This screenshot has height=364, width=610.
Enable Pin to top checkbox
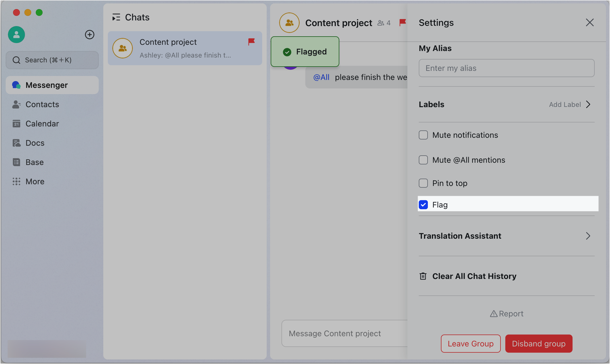(x=423, y=183)
